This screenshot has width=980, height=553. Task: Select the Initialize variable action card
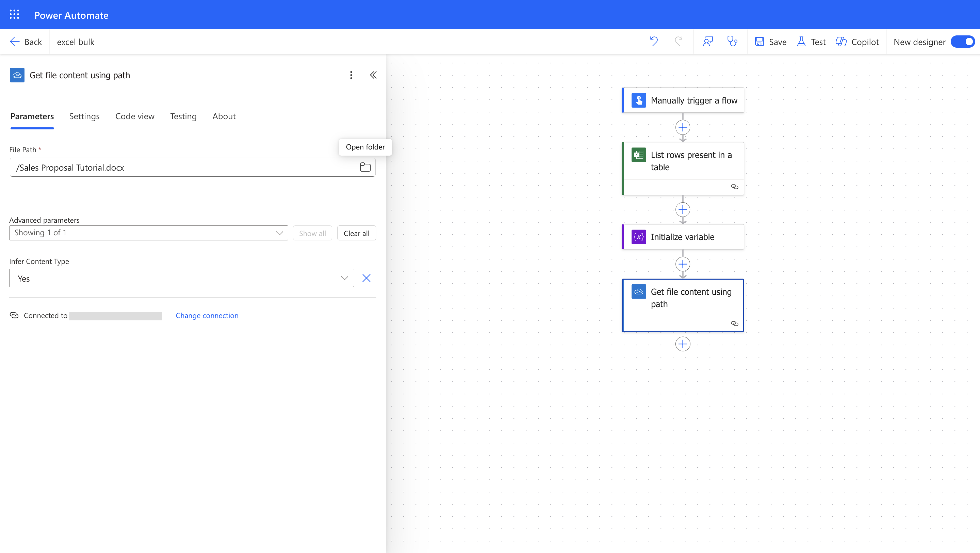tap(683, 237)
